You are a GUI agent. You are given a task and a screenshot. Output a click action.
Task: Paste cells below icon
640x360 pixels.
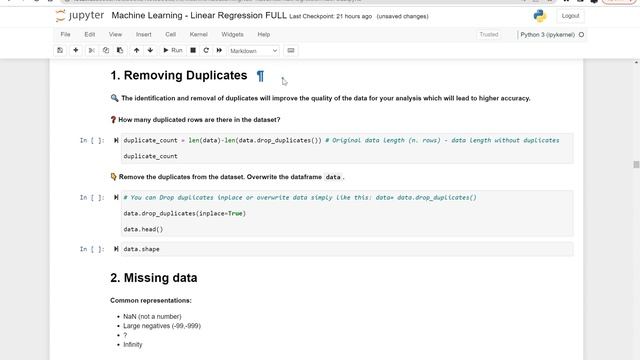pos(120,50)
